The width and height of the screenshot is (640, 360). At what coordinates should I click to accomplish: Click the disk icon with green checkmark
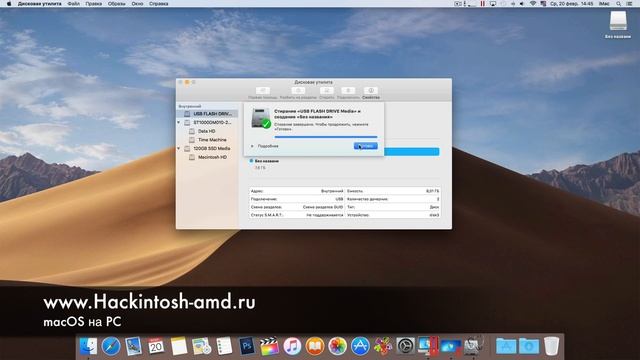tap(261, 118)
